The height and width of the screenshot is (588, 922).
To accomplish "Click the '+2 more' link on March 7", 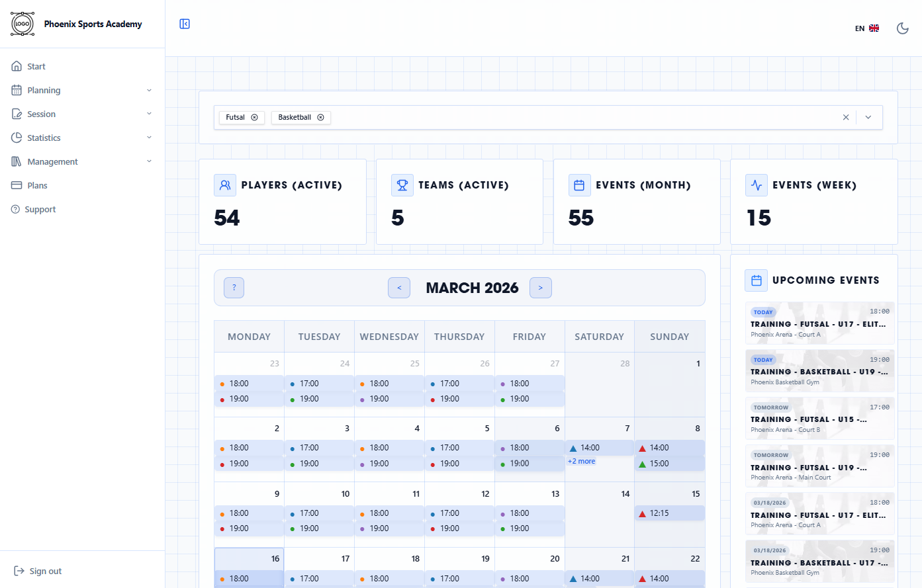I will 582,461.
